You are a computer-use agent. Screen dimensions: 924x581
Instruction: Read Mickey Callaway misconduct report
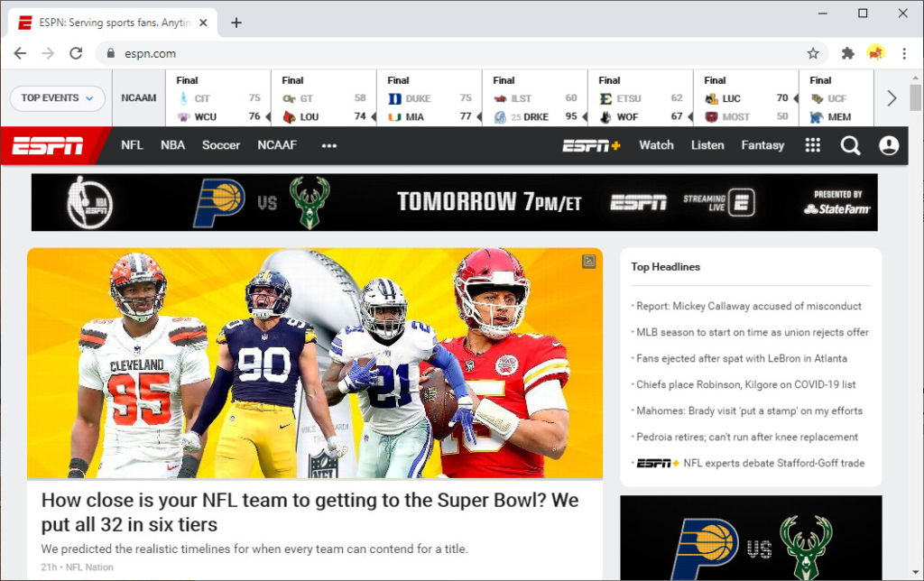(x=748, y=307)
